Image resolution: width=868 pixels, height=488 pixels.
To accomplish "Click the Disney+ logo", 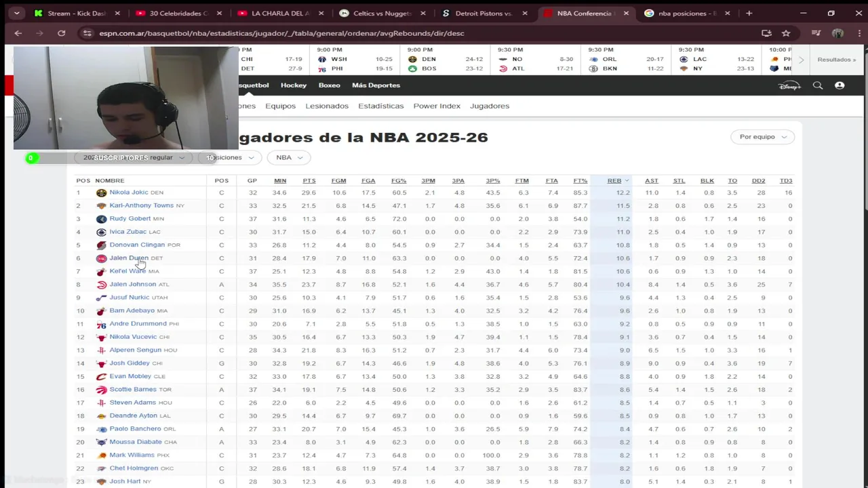I will [x=790, y=85].
